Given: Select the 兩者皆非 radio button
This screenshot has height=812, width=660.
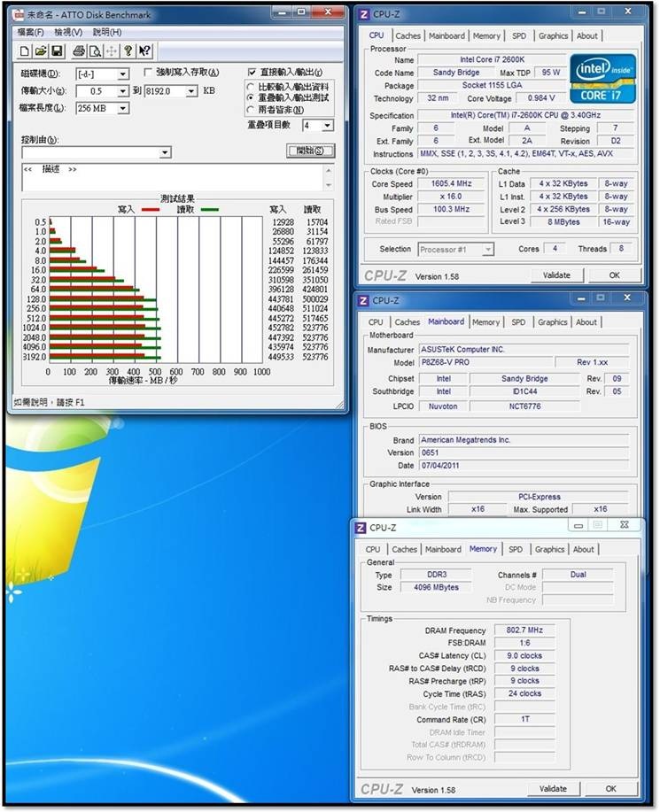Looking at the screenshot, I should click(x=251, y=109).
